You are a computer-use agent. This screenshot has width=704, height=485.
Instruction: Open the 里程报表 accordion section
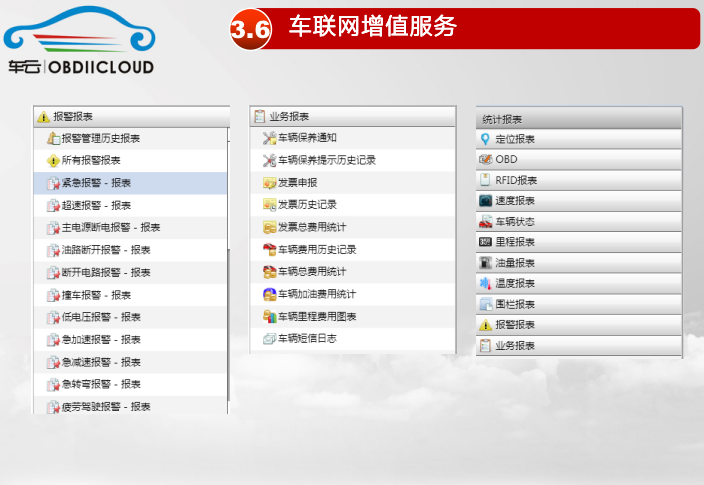(x=579, y=242)
